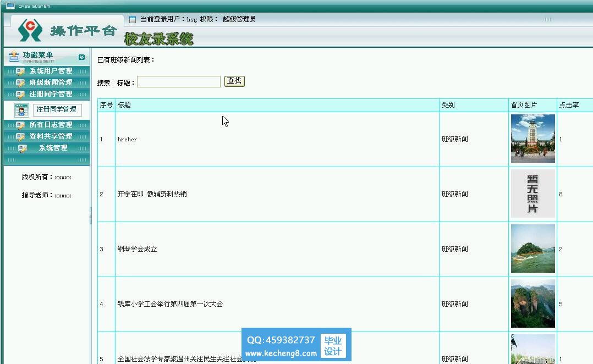The image size is (593, 364).
Task: Click the student card icon beside 注册同学管理
Action: (x=21, y=110)
